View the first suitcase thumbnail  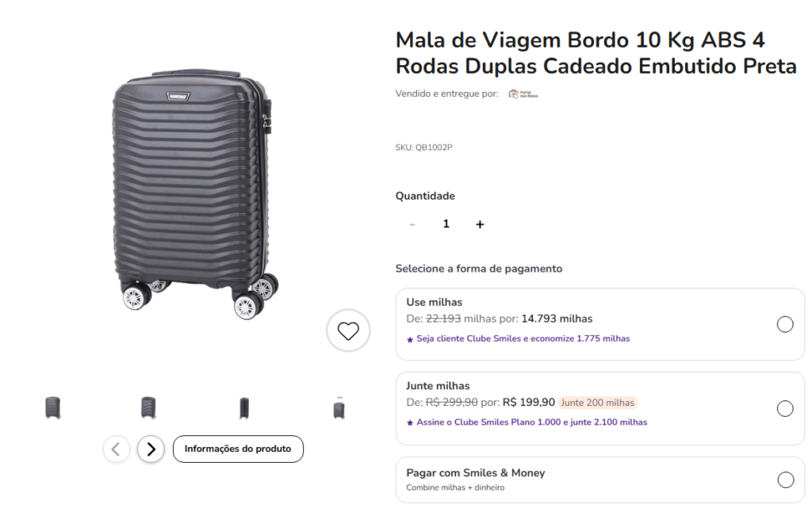coord(53,407)
